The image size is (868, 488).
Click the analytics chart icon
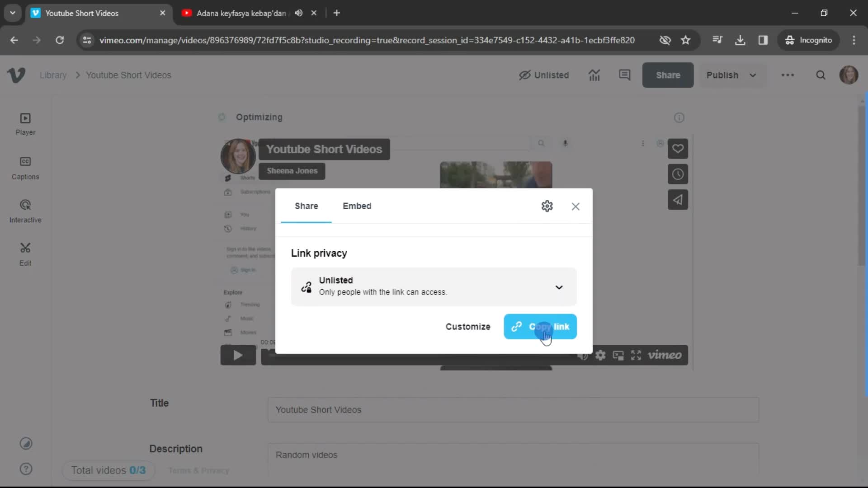[x=594, y=75]
